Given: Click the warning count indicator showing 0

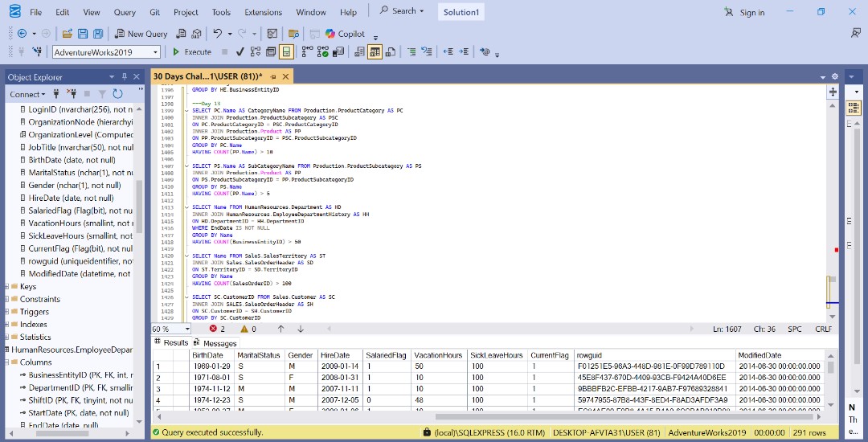Looking at the screenshot, I should 248,329.
